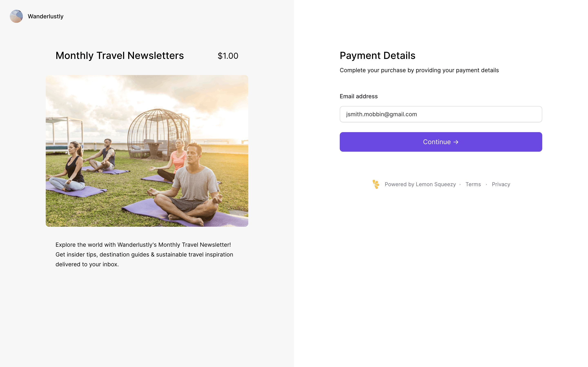Click the Payment Details heading

tap(377, 56)
